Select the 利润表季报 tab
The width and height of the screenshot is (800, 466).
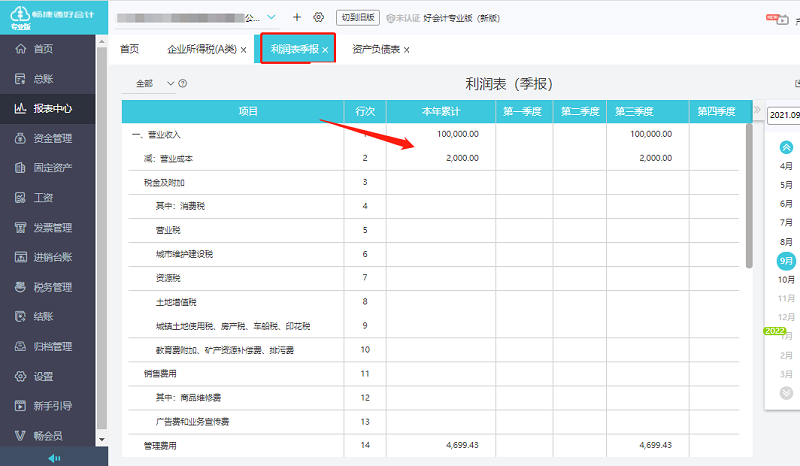coord(294,49)
